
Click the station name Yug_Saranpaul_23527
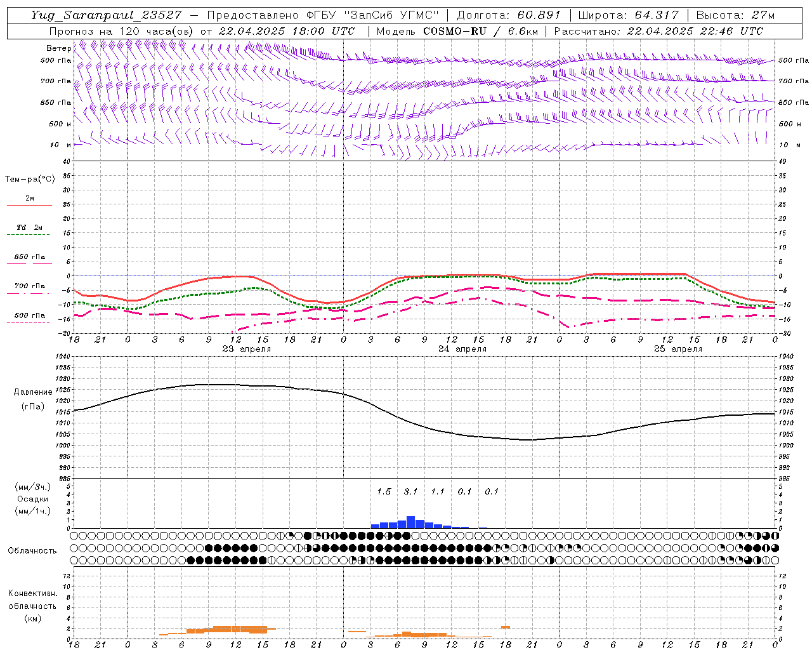pyautogui.click(x=107, y=15)
